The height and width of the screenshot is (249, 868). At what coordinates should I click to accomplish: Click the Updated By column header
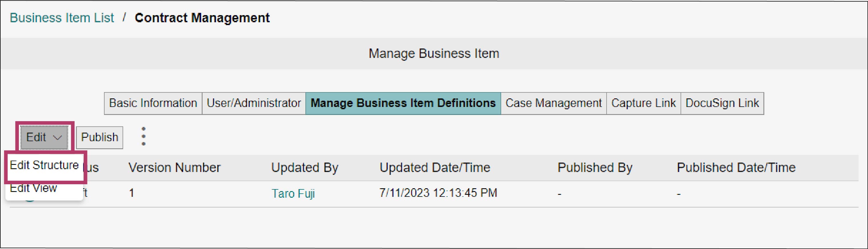pyautogui.click(x=305, y=168)
